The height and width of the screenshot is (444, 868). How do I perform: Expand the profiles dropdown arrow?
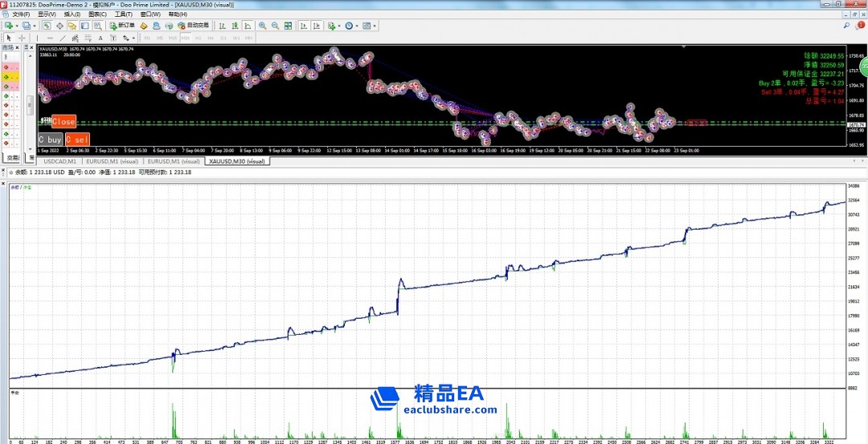pos(35,26)
